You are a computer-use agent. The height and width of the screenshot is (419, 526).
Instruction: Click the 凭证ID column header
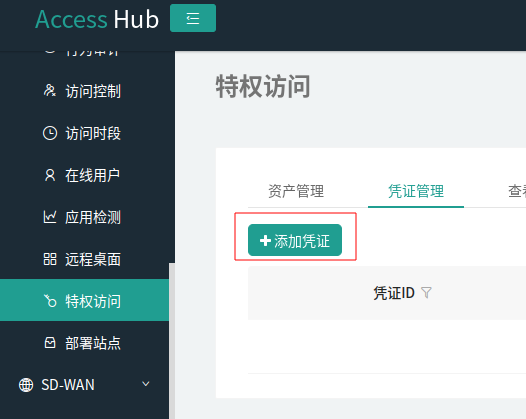(394, 293)
